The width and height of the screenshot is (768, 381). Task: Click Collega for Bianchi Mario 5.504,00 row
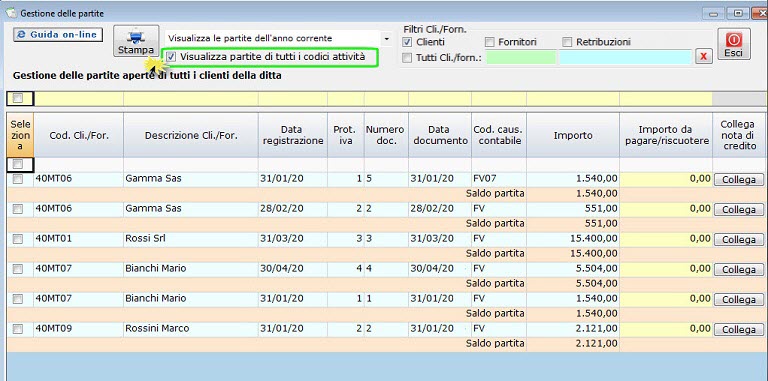coord(739,270)
